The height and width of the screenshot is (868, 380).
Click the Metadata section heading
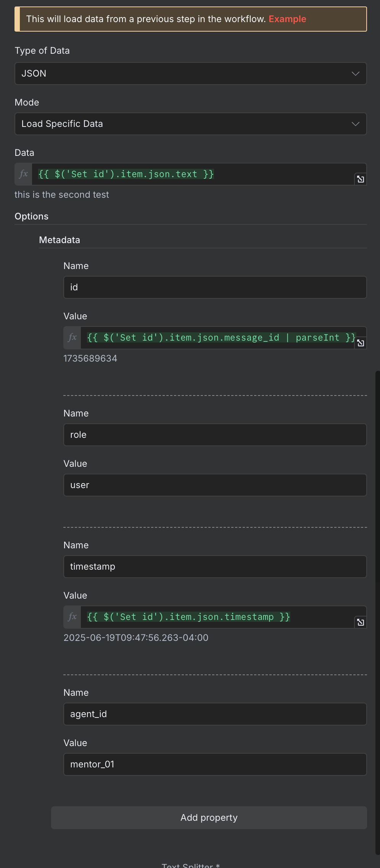[x=60, y=240]
